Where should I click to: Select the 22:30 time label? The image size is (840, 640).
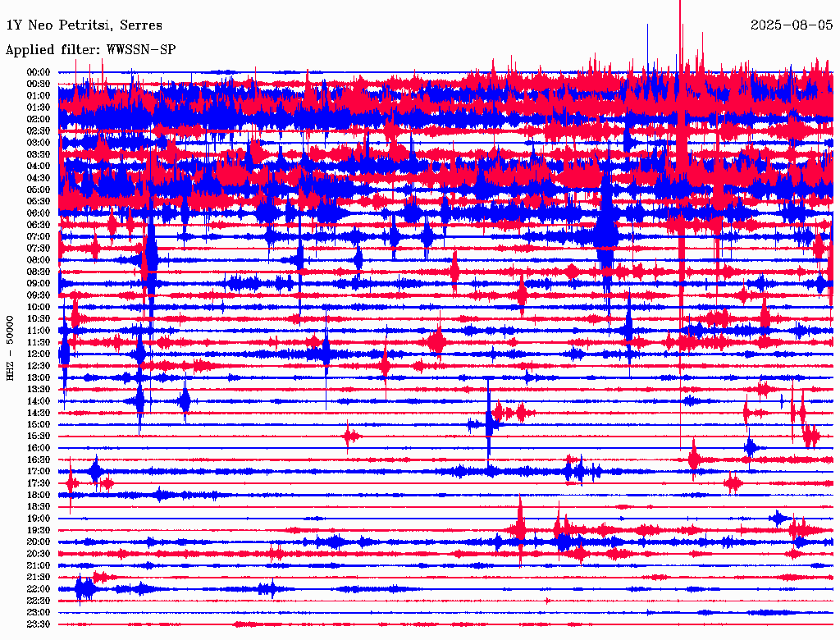39,601
